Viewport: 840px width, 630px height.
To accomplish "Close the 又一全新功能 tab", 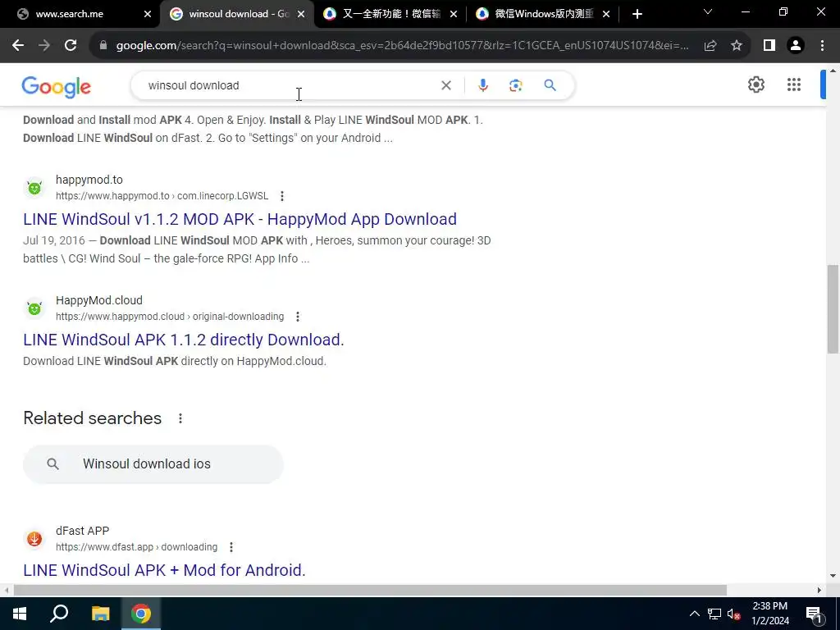I will point(453,15).
